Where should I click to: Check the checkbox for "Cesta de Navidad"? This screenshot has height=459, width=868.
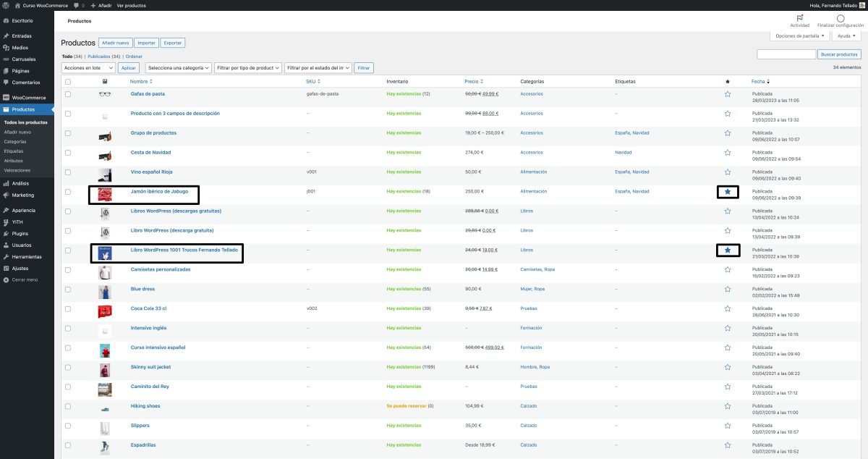pyautogui.click(x=68, y=153)
